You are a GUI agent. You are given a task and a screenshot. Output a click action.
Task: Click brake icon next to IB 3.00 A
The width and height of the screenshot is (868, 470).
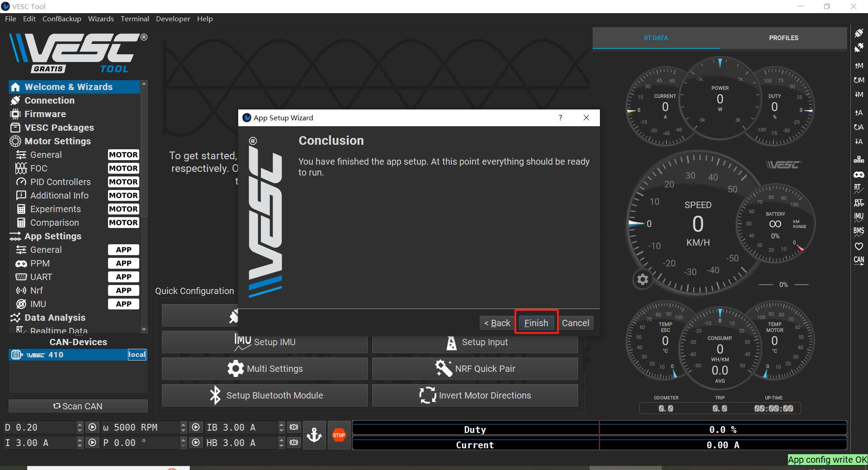294,427
